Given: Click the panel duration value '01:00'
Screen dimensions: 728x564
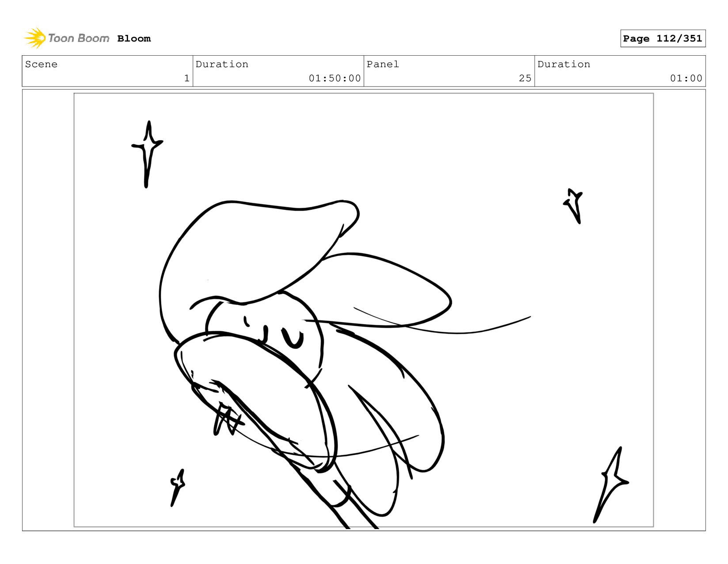Looking at the screenshot, I should (x=686, y=78).
